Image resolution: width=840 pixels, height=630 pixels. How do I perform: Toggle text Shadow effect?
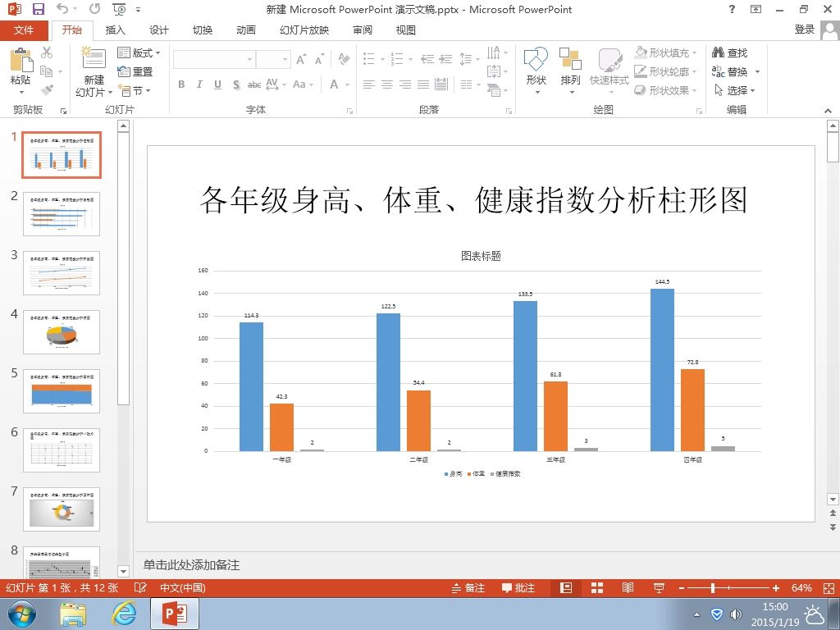tap(236, 84)
